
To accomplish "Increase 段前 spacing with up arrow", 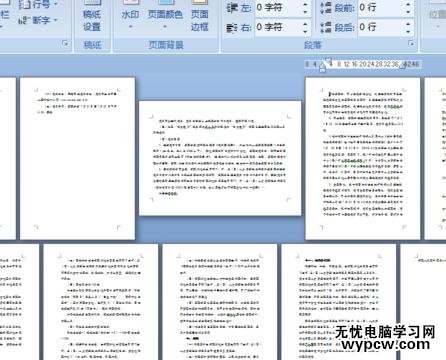I will tap(409, 4).
